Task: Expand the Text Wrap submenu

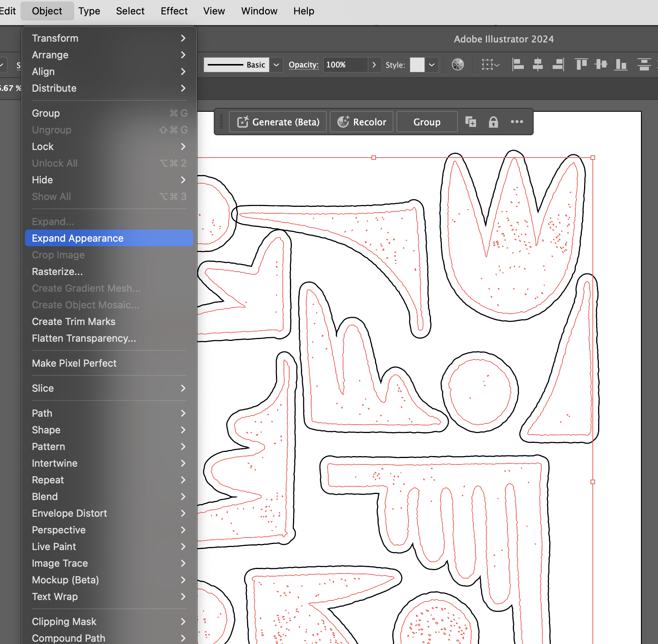Action: (x=109, y=597)
